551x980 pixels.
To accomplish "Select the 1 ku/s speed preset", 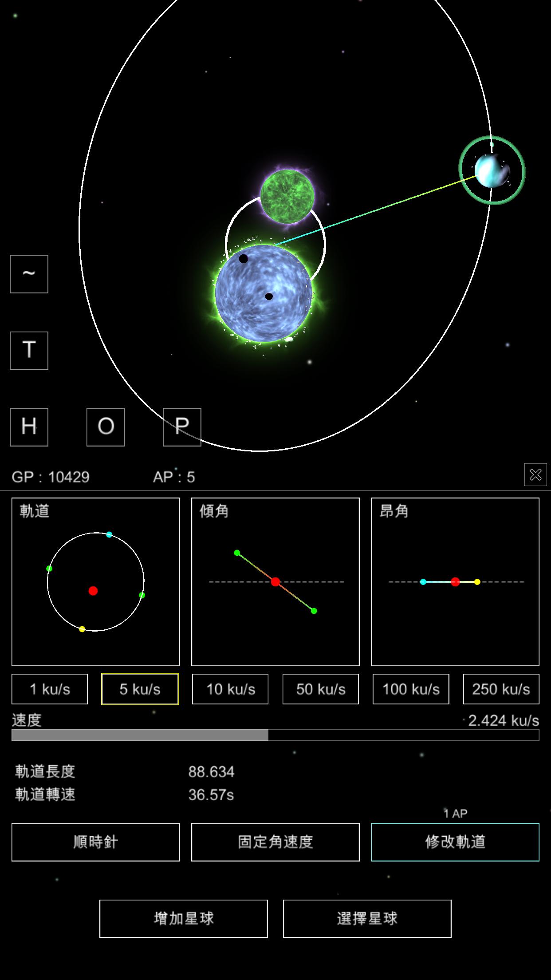I will (50, 689).
